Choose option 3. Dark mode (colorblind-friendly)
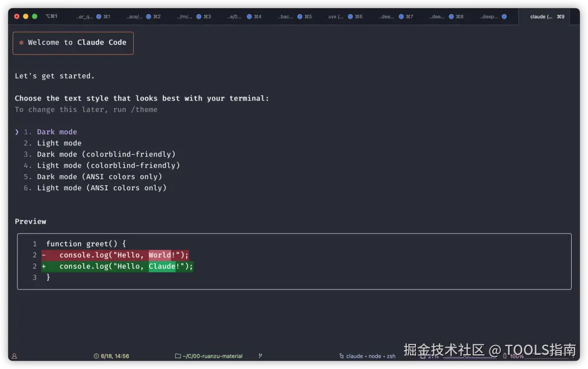The width and height of the screenshot is (588, 369). click(x=100, y=154)
